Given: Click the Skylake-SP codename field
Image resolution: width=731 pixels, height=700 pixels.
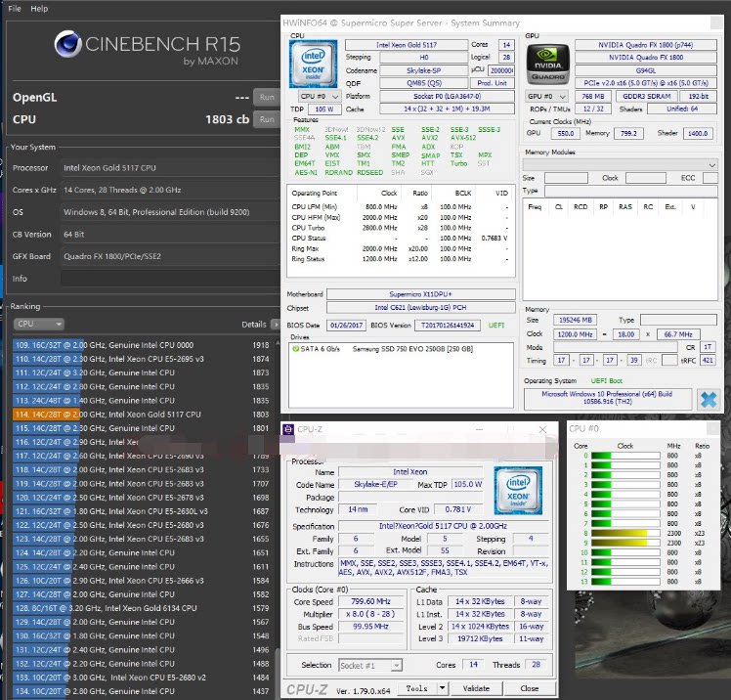Looking at the screenshot, I should 423,70.
